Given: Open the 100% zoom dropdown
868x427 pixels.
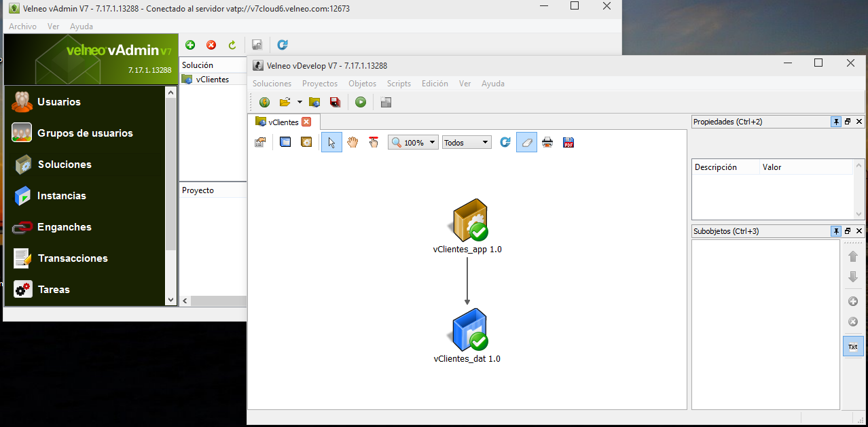Looking at the screenshot, I should pyautogui.click(x=413, y=143).
